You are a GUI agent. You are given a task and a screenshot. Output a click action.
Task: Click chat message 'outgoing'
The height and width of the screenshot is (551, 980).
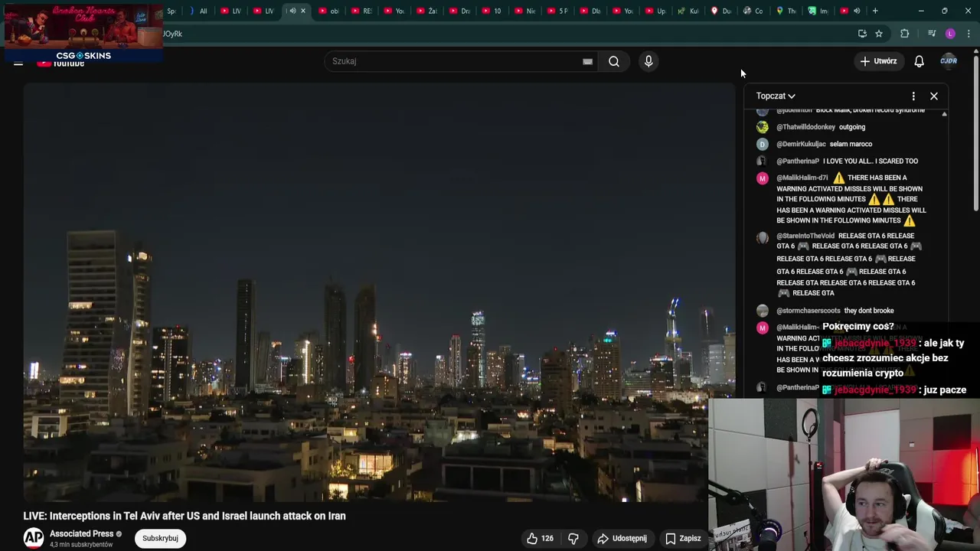click(852, 127)
